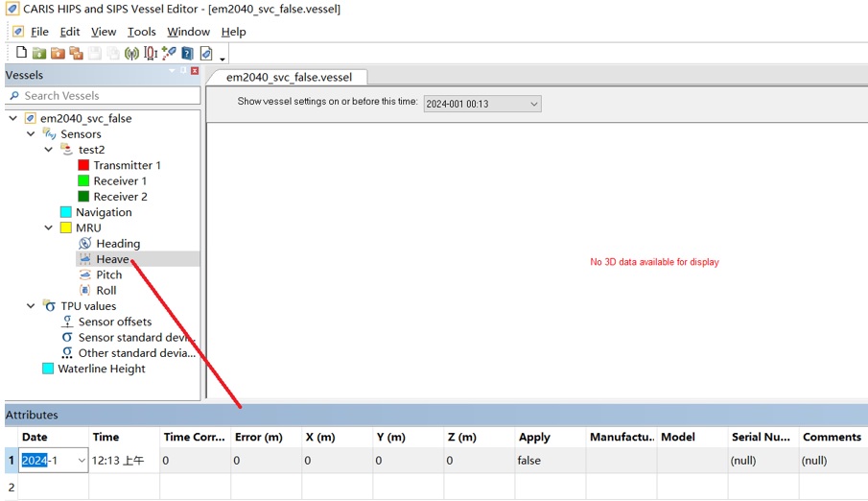Click the Error (m) column header
Image resolution: width=868 pixels, height=501 pixels.
266,437
